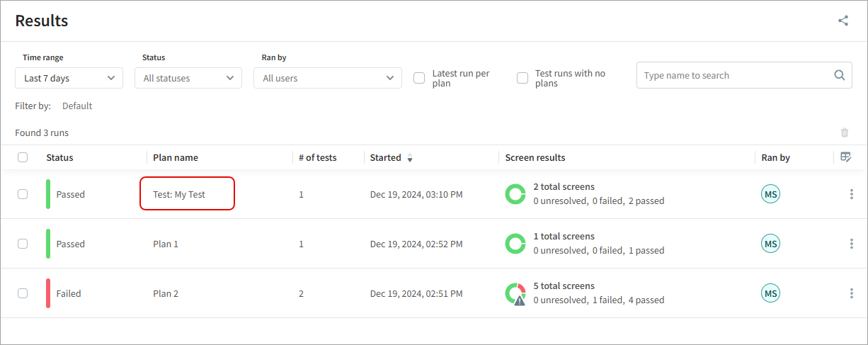
Task: Click the failed donut chart for Plan 2
Action: [515, 293]
